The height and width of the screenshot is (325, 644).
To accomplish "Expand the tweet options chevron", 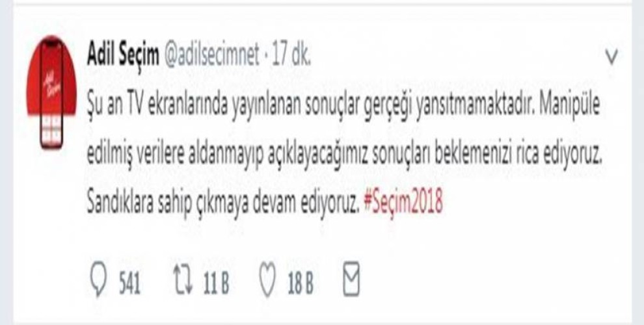I will (611, 57).
